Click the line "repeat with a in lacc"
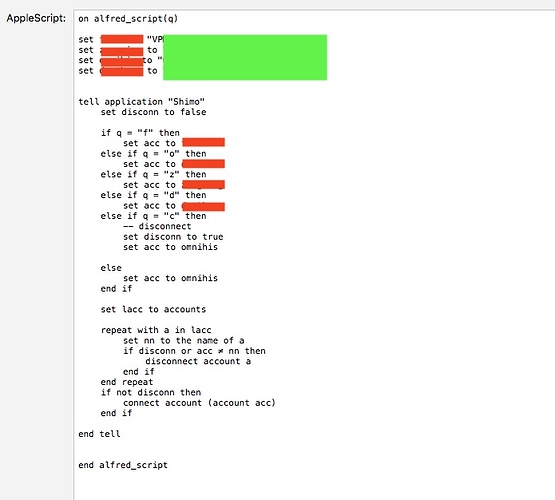 [x=156, y=330]
